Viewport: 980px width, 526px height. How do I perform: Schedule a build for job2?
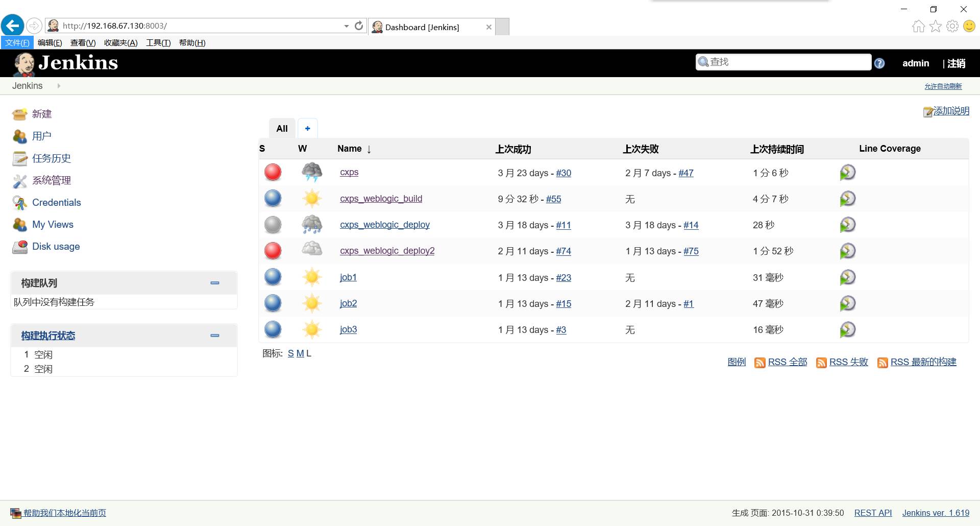tap(847, 303)
